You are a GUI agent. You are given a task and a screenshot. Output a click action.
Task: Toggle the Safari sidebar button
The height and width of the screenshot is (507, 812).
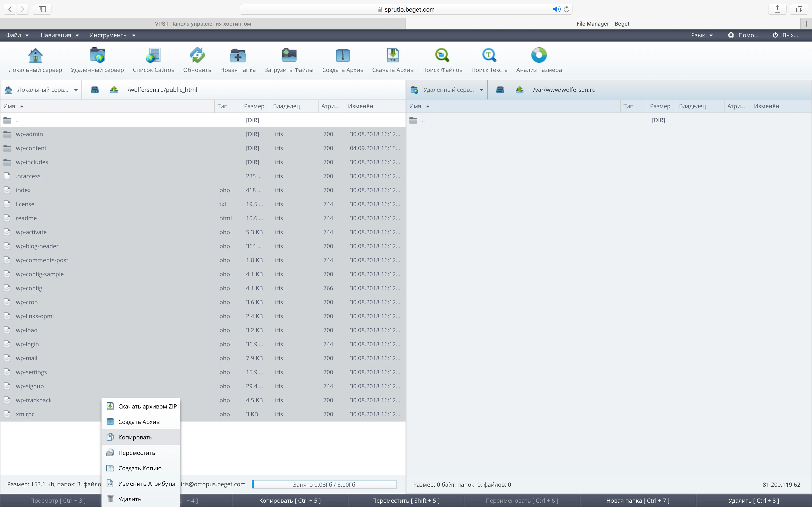(42, 9)
